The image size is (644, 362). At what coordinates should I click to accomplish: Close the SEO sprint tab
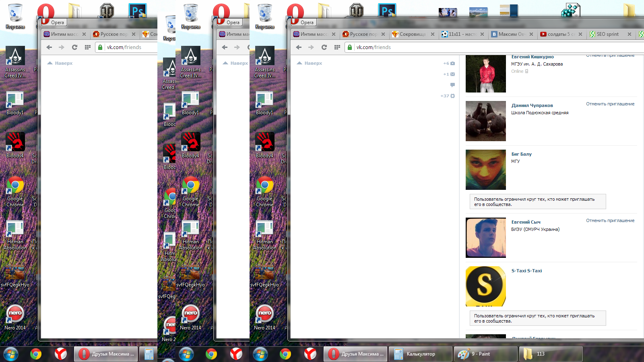pyautogui.click(x=630, y=34)
